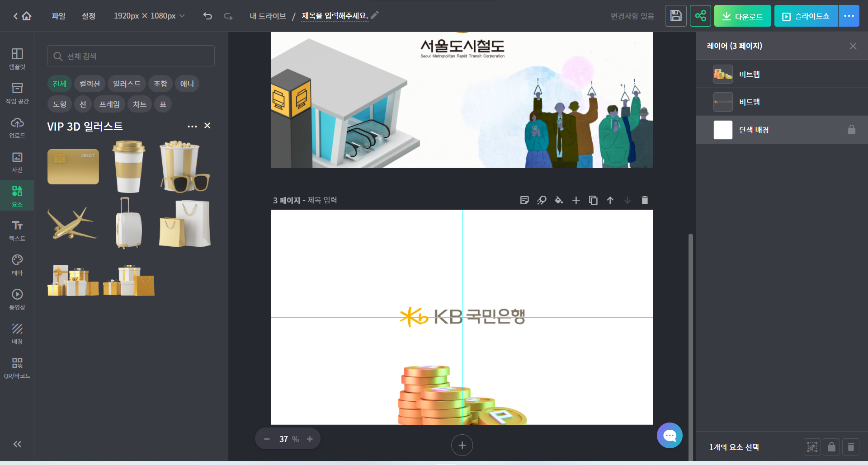Select the 일러스트 filter chip
The width and height of the screenshot is (868, 465).
point(127,84)
